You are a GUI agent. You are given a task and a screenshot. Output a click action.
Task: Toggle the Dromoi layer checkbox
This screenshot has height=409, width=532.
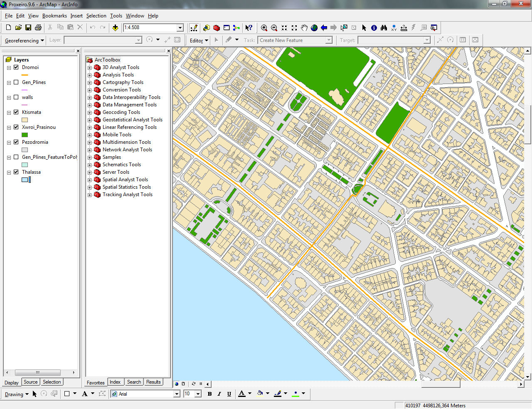tap(16, 67)
